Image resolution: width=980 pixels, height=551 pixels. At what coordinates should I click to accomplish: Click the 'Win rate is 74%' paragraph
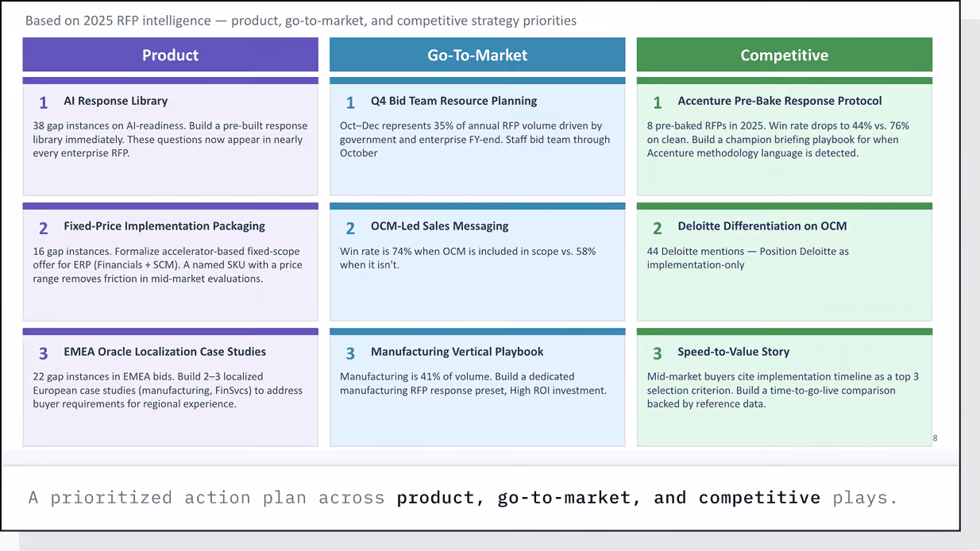[x=468, y=257]
